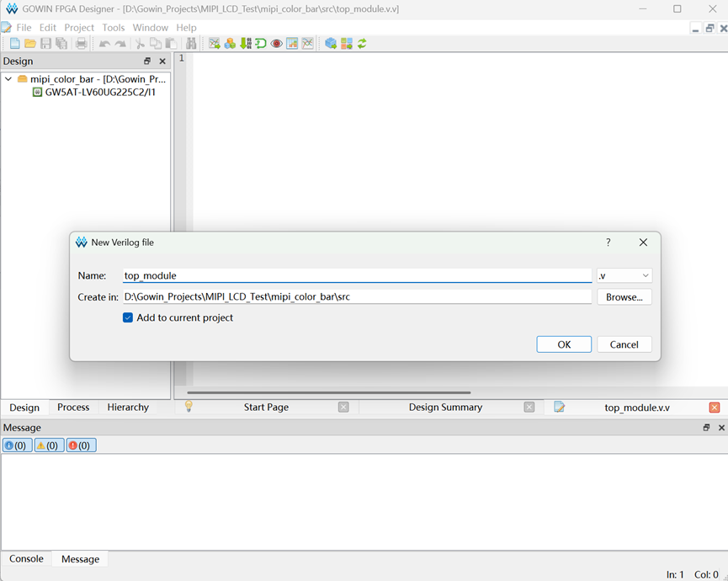Click the New file toolbar icon

pyautogui.click(x=15, y=44)
